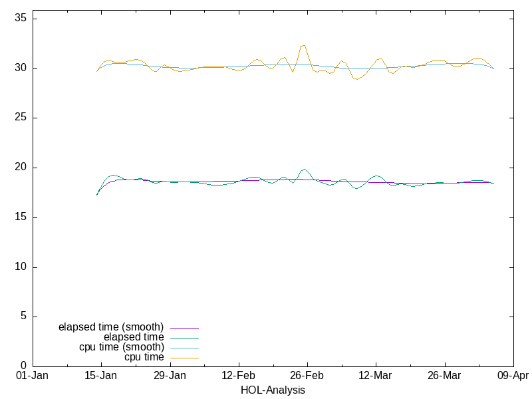Select the "elapsed time" legend label

[134, 337]
